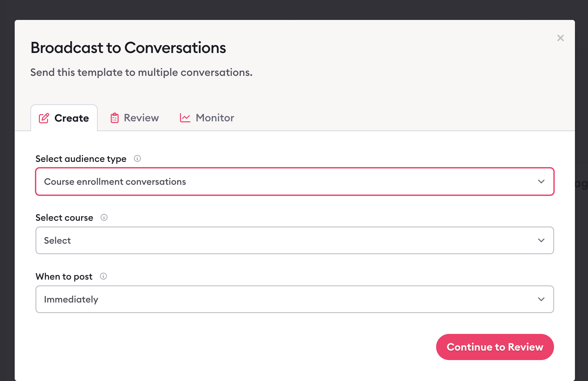
Task: Click the 'When to post' label
Action: (x=64, y=276)
